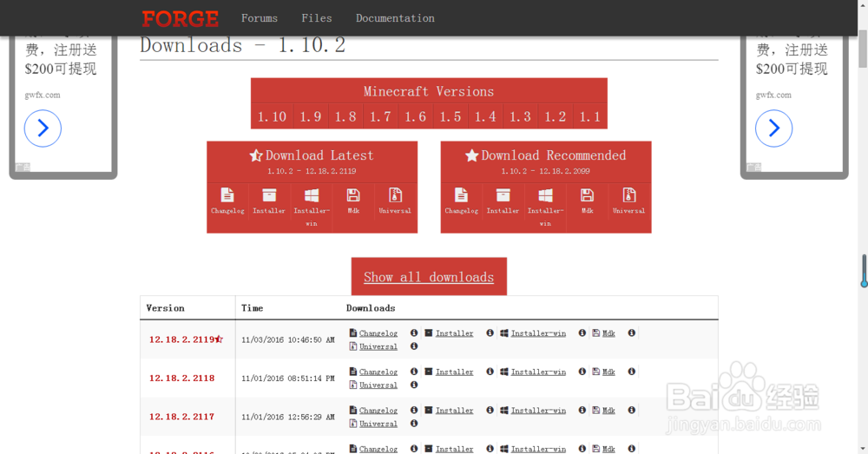Select Minecraft version 1.4
868x454 pixels.
[x=485, y=117]
